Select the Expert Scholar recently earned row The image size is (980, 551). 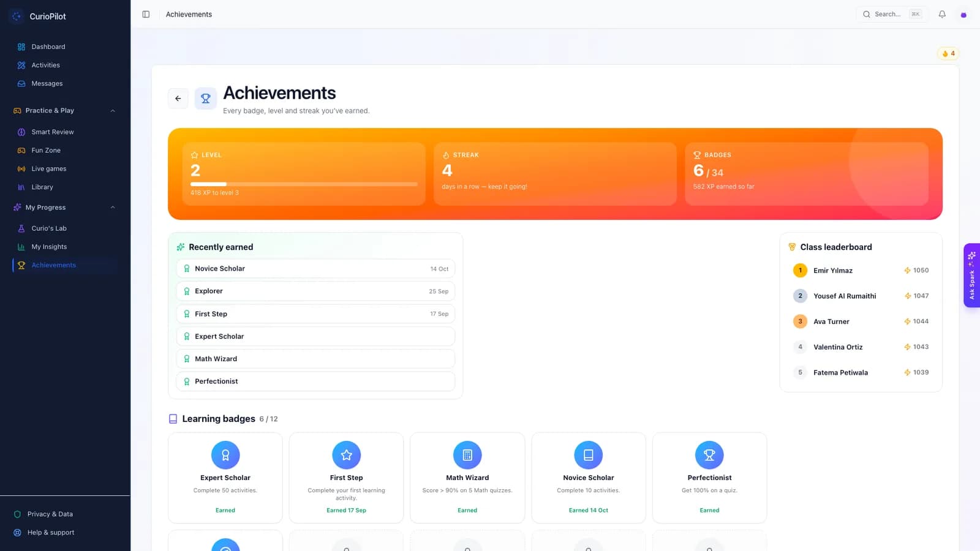pyautogui.click(x=315, y=337)
